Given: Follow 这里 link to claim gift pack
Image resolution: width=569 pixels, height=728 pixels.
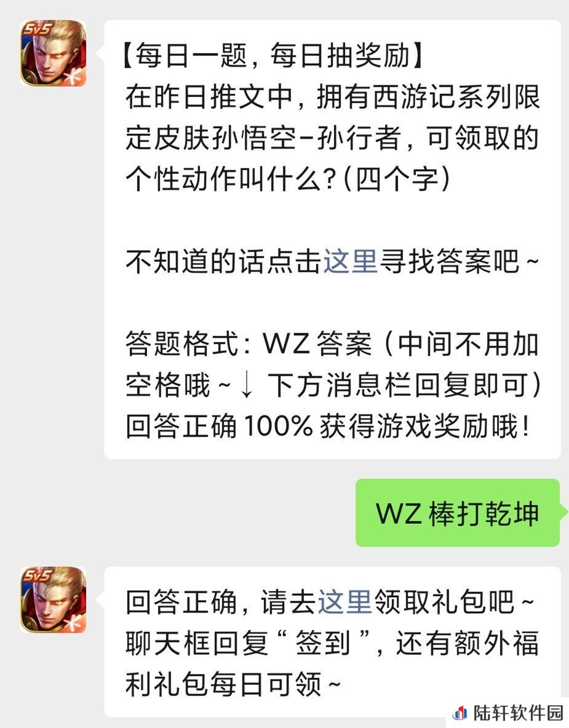Looking at the screenshot, I should click(x=344, y=602).
